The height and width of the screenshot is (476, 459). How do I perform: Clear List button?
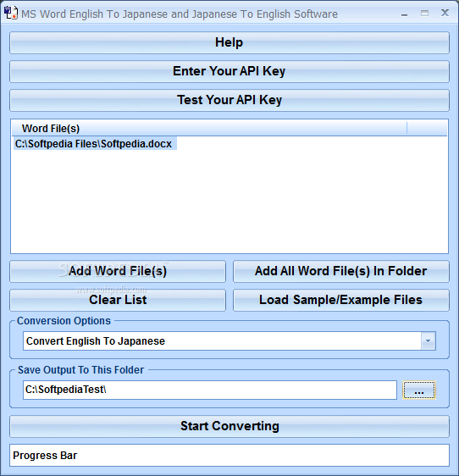[x=118, y=300]
